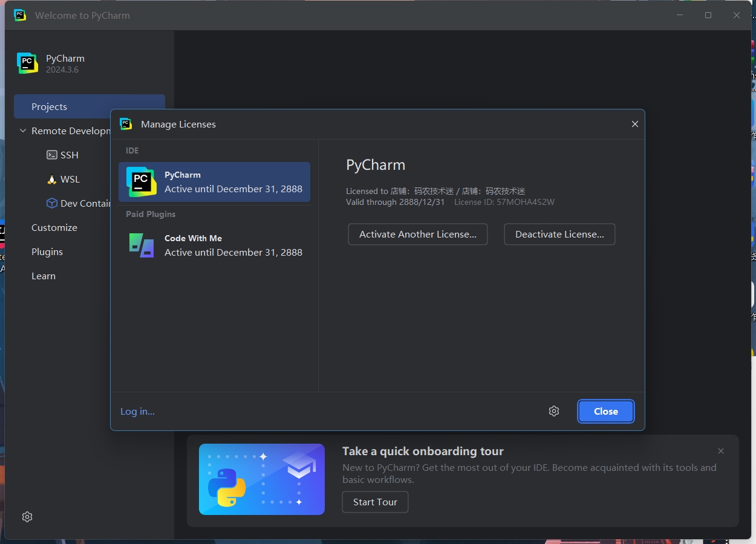Image resolution: width=756 pixels, height=544 pixels.
Task: Click the settings gear icon in license dialog
Action: [554, 411]
